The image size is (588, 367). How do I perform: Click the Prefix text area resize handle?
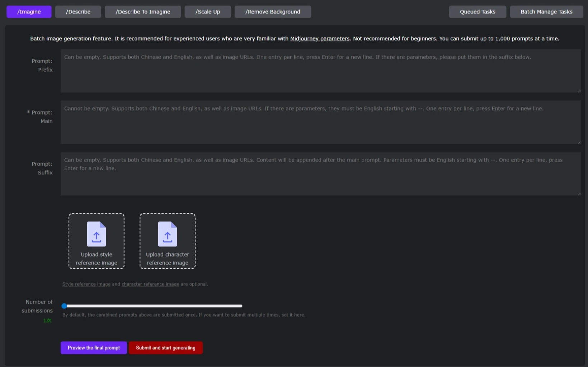[579, 91]
